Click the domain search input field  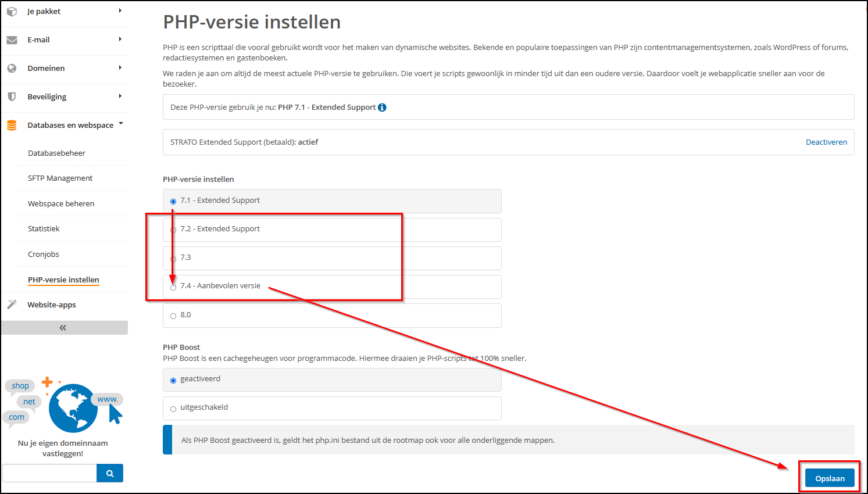[x=49, y=472]
